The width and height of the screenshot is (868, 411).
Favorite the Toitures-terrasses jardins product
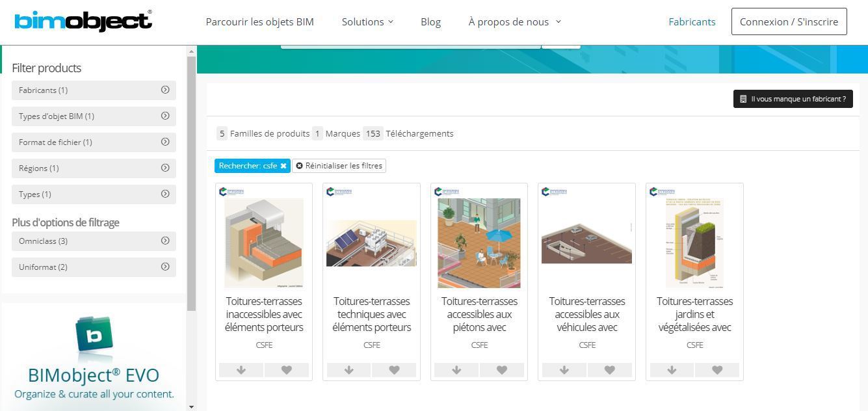(717, 369)
